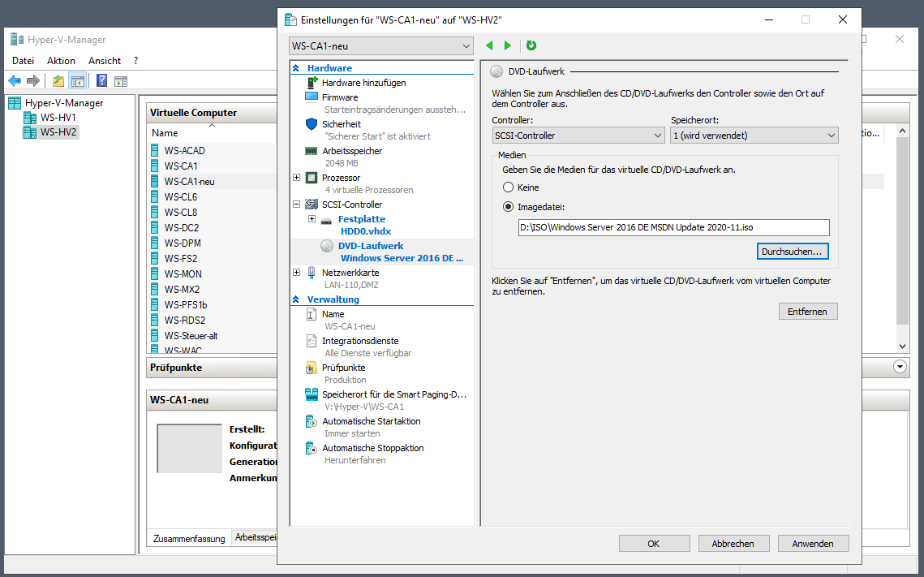Click the up-folder toolbar icon in Hyper-V-Manager
The width and height of the screenshot is (924, 577).
[58, 80]
